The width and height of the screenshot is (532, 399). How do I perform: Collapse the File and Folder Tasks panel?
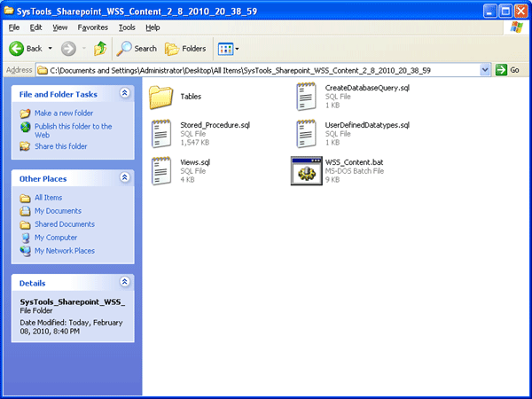pos(124,93)
